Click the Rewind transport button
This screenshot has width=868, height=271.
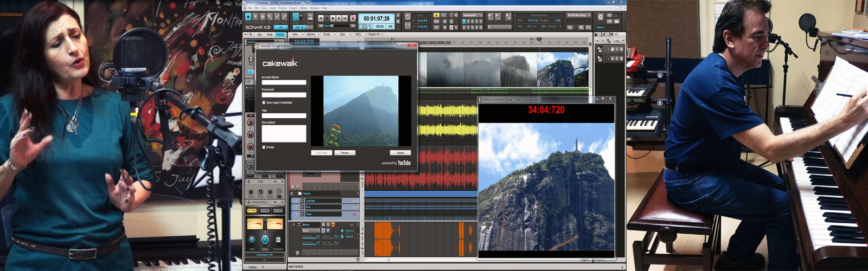pyautogui.click(x=321, y=18)
